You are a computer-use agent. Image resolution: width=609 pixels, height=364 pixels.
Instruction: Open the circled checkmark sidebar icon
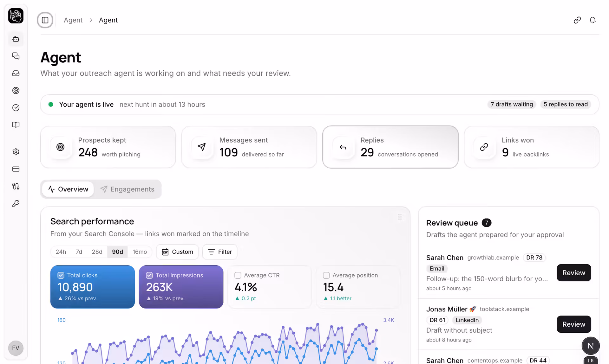pyautogui.click(x=16, y=108)
